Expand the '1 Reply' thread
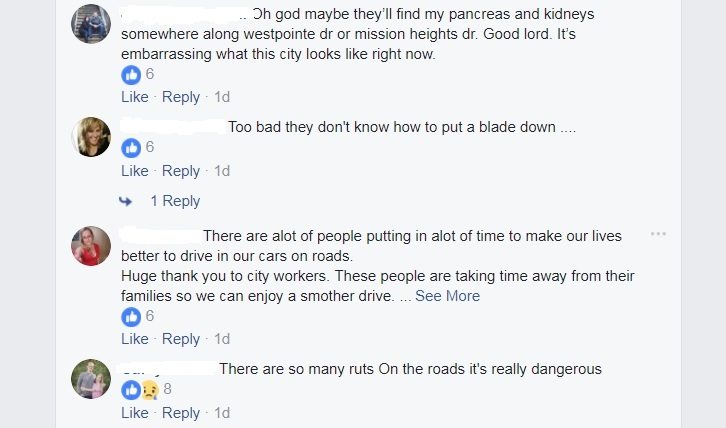The image size is (726, 428). 175,201
